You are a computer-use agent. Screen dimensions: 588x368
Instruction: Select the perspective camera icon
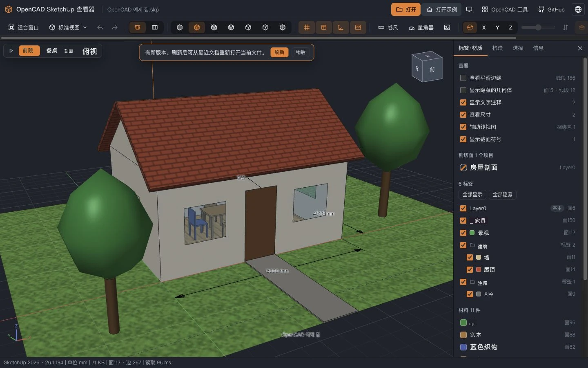point(138,27)
